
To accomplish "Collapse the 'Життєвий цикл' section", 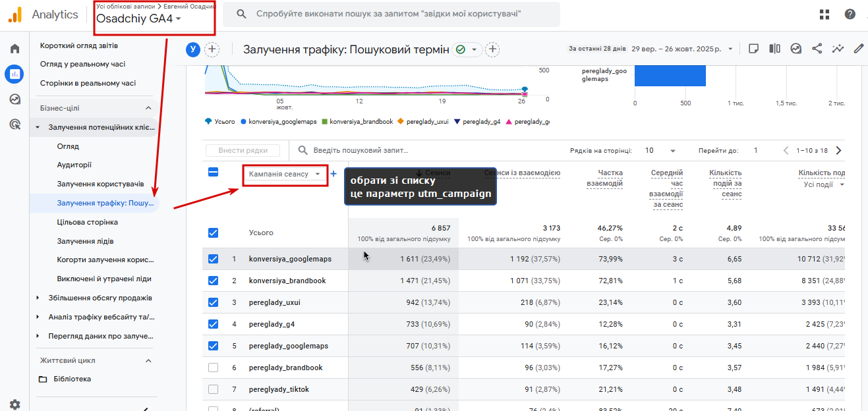I will (148, 360).
